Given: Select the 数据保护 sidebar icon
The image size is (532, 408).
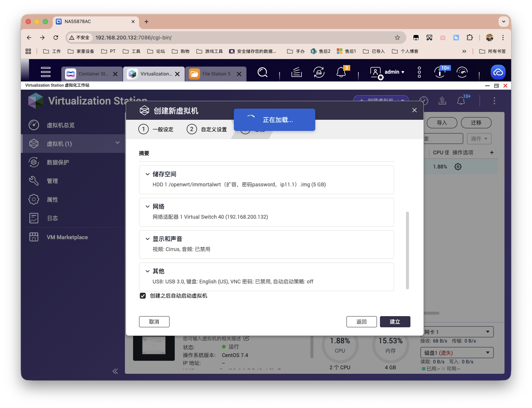Looking at the screenshot, I should 33,162.
